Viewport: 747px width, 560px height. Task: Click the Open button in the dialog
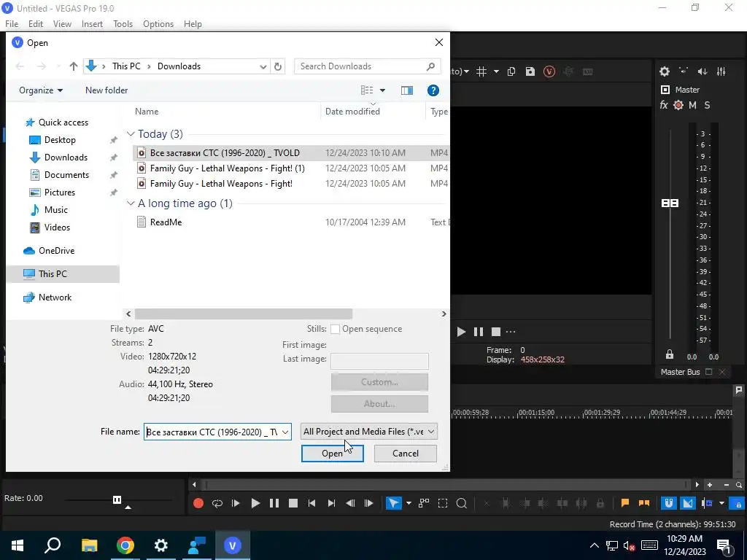(x=333, y=454)
